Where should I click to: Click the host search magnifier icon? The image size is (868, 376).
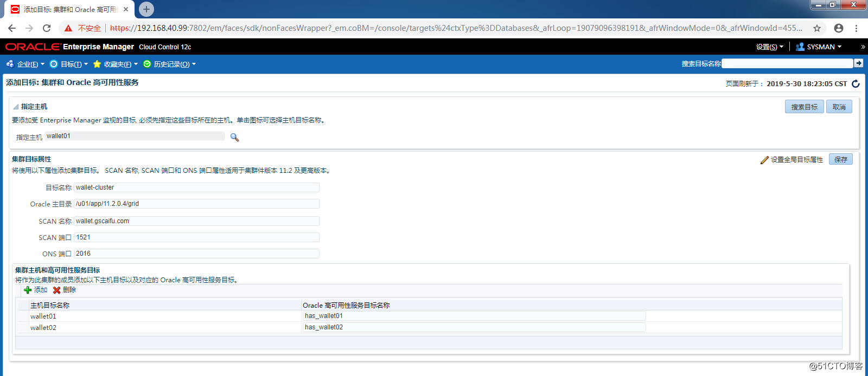(x=234, y=138)
